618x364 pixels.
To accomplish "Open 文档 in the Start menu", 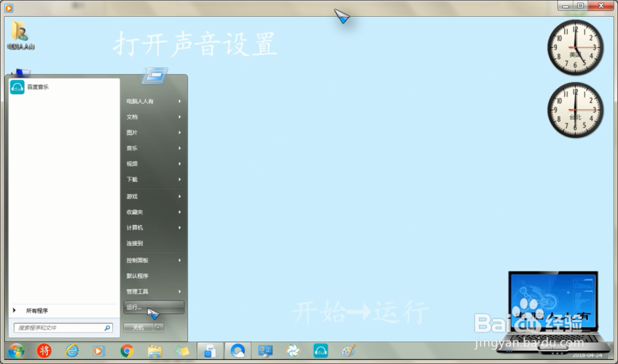I will [x=154, y=117].
